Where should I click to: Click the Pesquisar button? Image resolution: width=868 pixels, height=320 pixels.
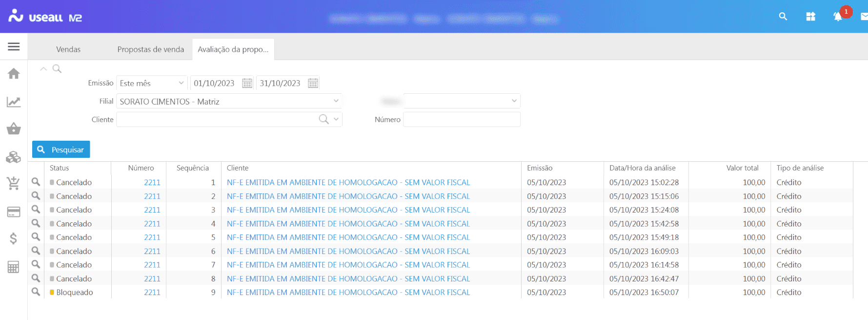61,149
